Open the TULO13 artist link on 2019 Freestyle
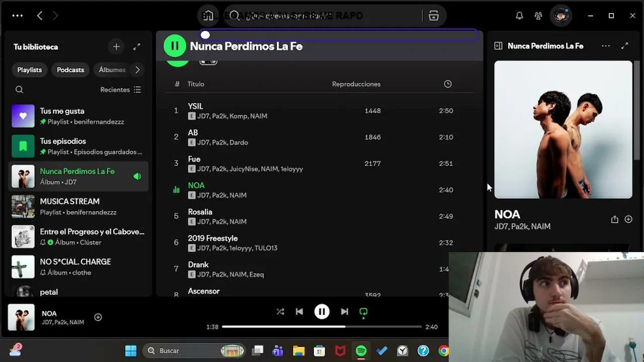Viewport: 644px width, 362px height. pos(266,248)
